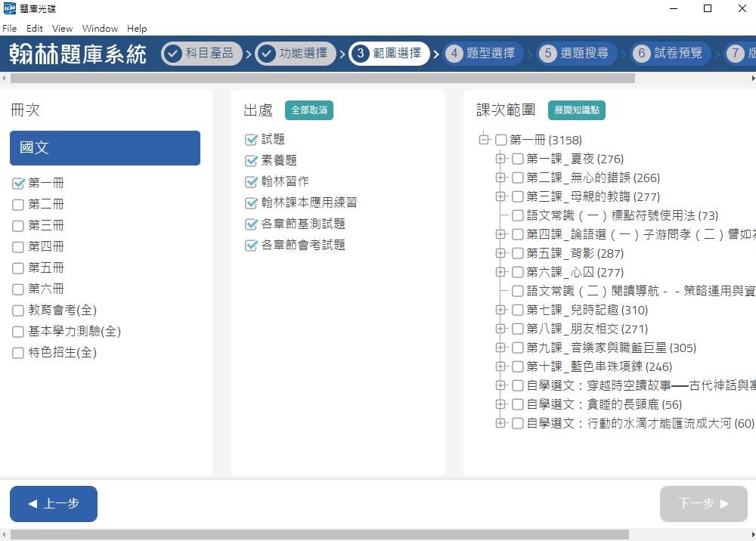Screen dimensions: 756x541
Task: Check the 第五冊 volume checkbox
Action: (18, 267)
